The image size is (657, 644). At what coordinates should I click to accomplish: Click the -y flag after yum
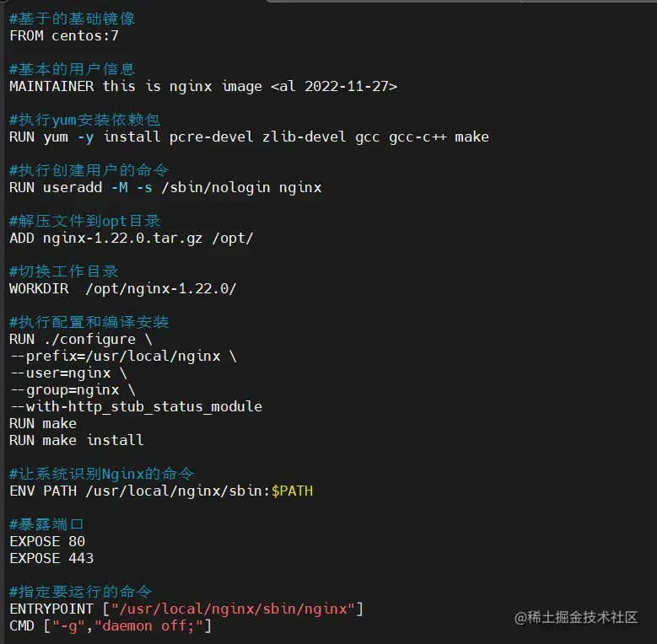pyautogui.click(x=85, y=137)
